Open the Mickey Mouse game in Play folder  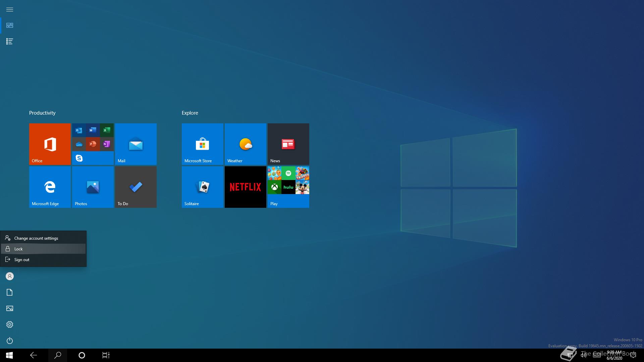302,187
